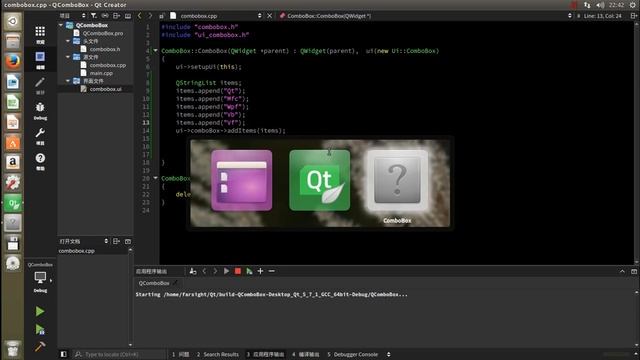Screen dimensions: 640x360
Task: Select the ComboBox app in window switcher
Action: [x=397, y=181]
